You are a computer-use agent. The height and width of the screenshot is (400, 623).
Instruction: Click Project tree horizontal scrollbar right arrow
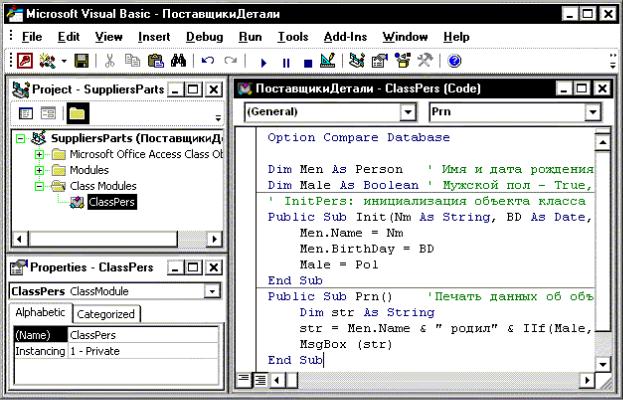[x=215, y=239]
